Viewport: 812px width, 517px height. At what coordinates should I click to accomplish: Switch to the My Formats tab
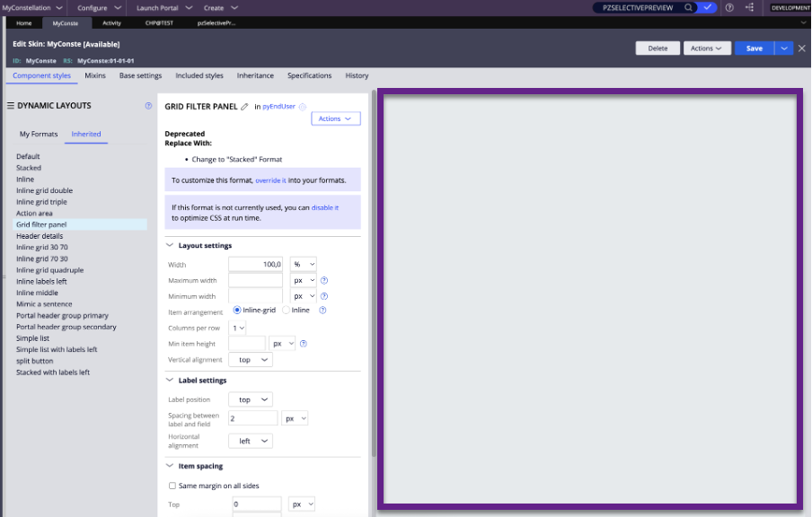tap(39, 135)
